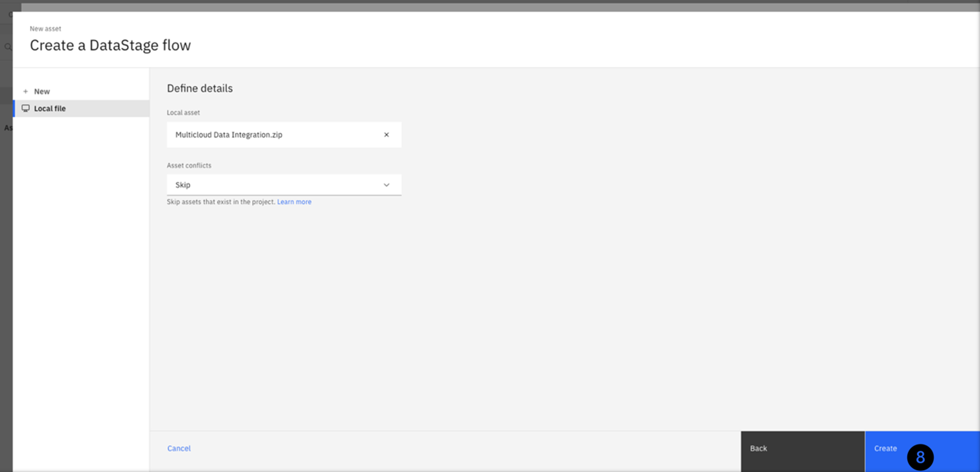The image size is (980, 472).
Task: Toggle asset conflict resolution to Skip
Action: [x=284, y=184]
